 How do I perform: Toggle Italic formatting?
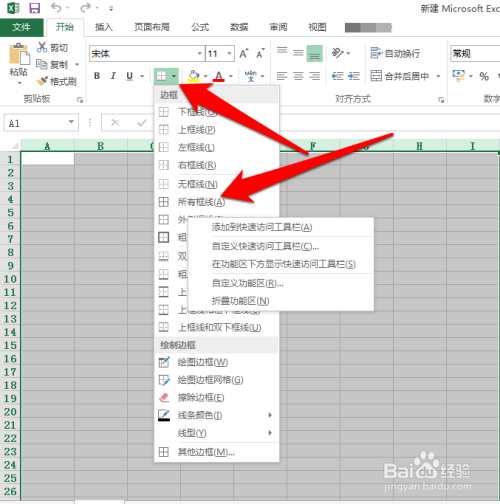(x=113, y=76)
